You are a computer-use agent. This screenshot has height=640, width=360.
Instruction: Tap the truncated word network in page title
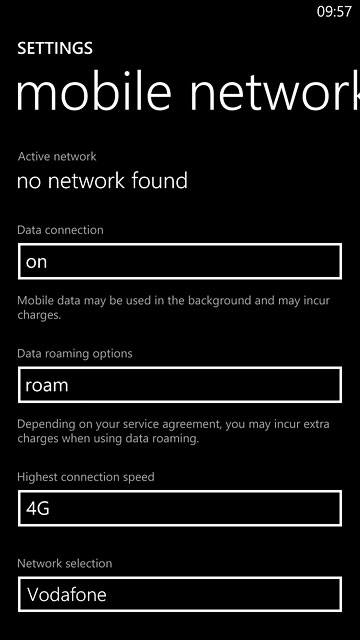[x=276, y=91]
